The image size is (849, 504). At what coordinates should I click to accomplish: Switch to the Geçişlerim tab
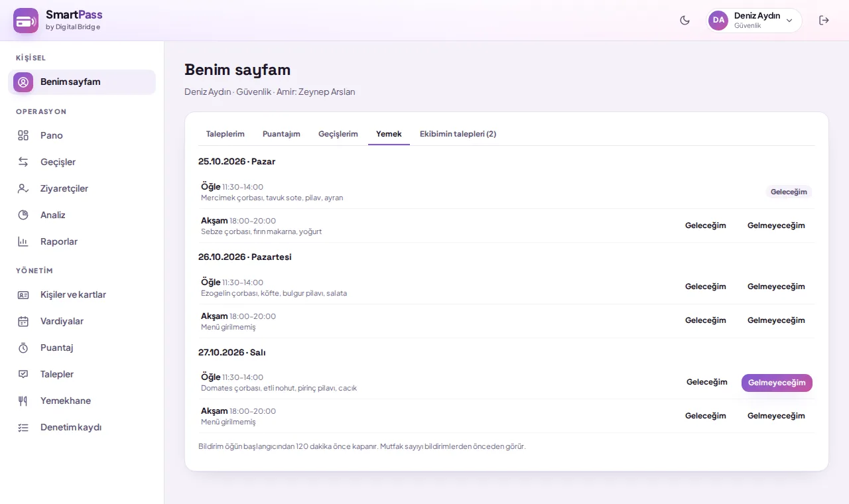338,134
